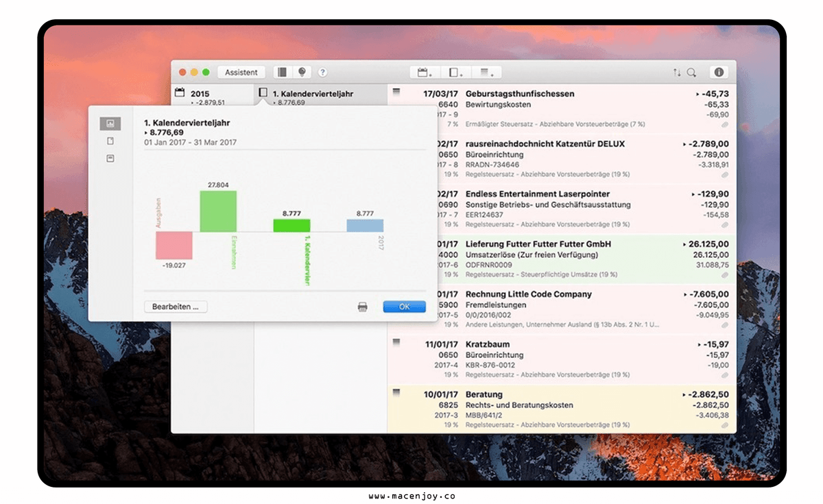Click paperclip of Beratung entry
Image resolution: width=823 pixels, height=504 pixels.
[x=725, y=425]
